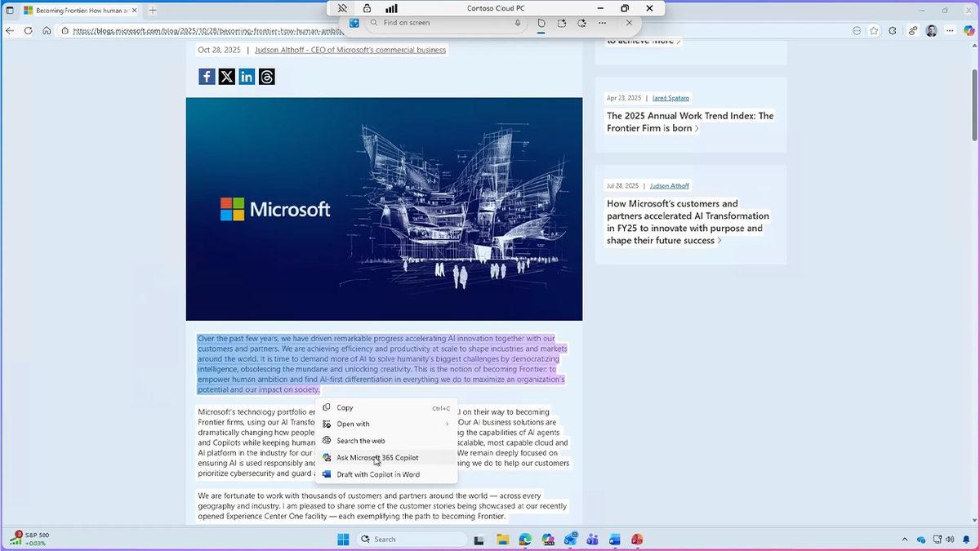Open Copilot from the browser toolbar
This screenshot has width=980, height=551.
969,30
